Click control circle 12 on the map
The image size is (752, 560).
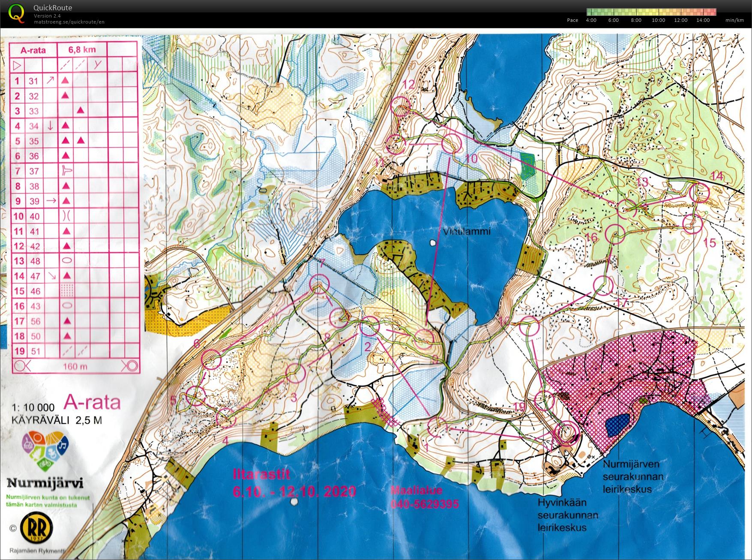pyautogui.click(x=401, y=106)
